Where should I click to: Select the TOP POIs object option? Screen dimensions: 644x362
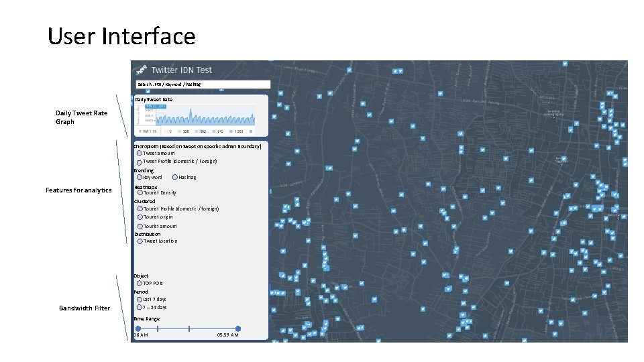(140, 283)
